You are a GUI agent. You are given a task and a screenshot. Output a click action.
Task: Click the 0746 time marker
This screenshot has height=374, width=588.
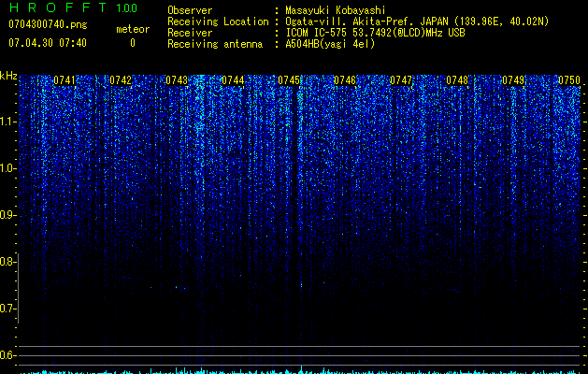pyautogui.click(x=345, y=80)
